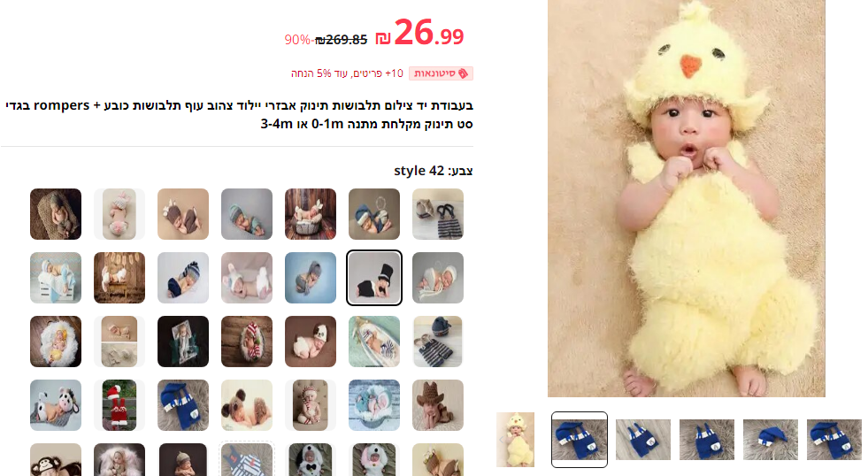Viewport: 868px width, 476px height.
Task: Choose the white bunny ears baby style
Action: 247,278
